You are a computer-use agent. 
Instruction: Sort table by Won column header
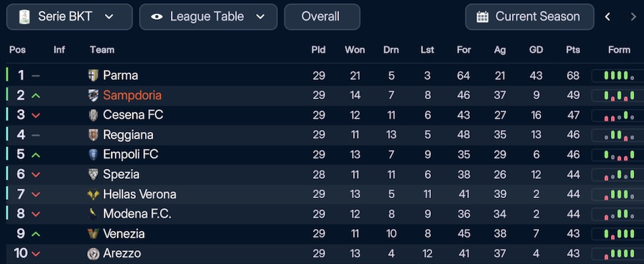[355, 49]
